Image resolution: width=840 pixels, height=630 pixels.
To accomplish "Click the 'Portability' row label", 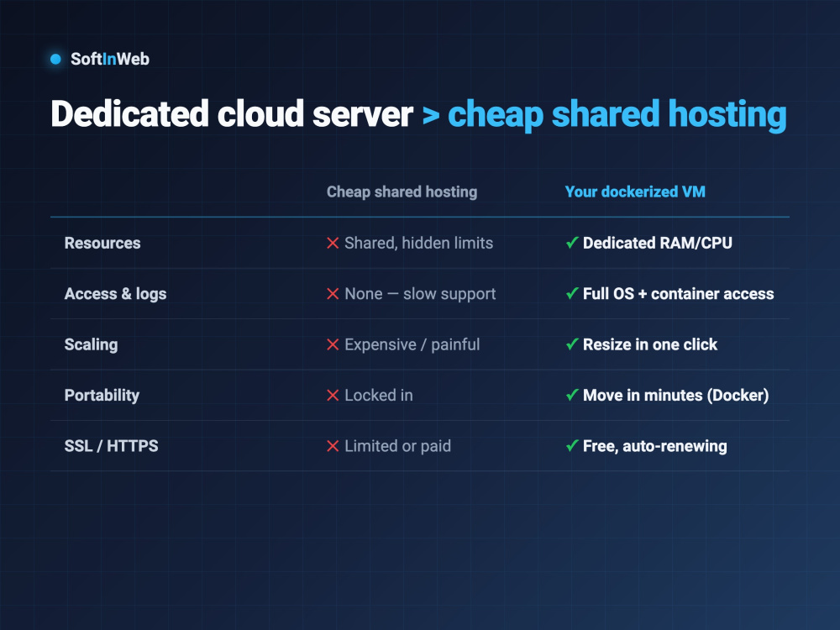I will point(102,396).
